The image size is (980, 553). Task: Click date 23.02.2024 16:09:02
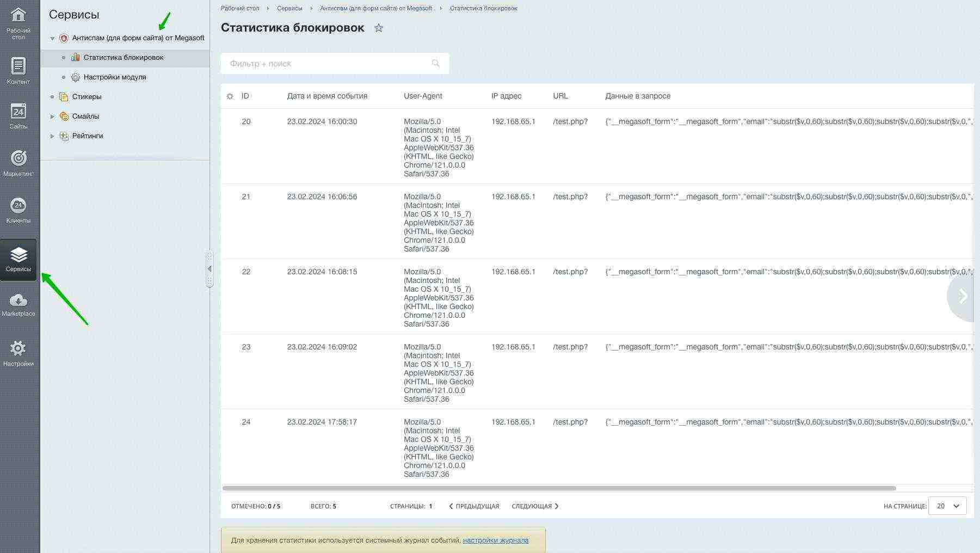click(x=322, y=347)
